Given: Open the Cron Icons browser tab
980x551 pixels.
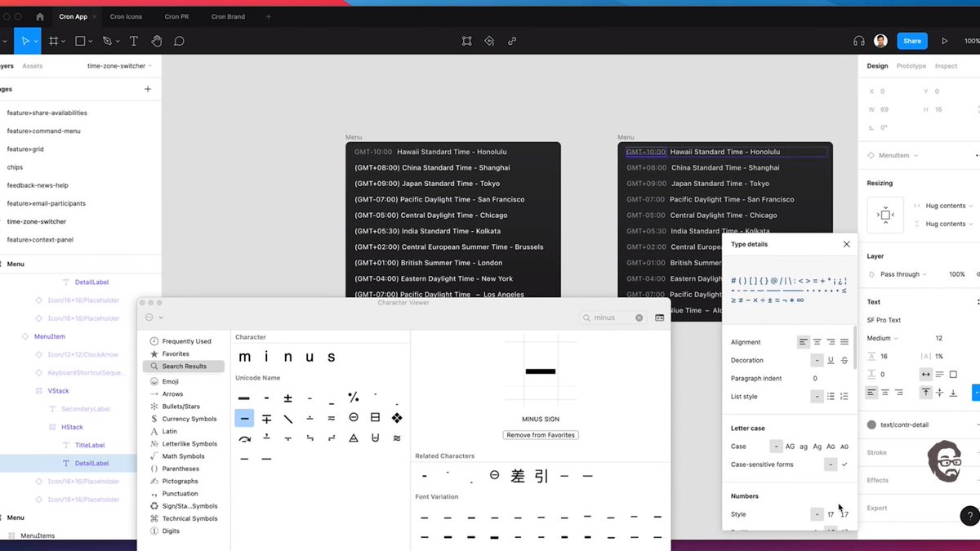Looking at the screenshot, I should 125,16.
